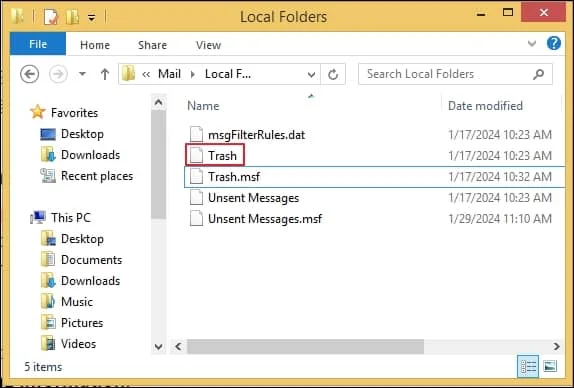Open the File menu
This screenshot has width=574, height=388.
coord(38,44)
